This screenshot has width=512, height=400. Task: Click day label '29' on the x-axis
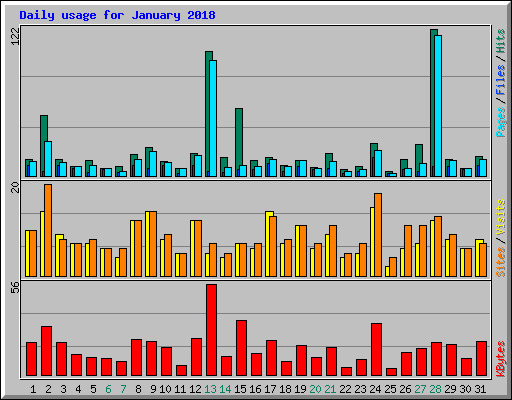(x=450, y=389)
